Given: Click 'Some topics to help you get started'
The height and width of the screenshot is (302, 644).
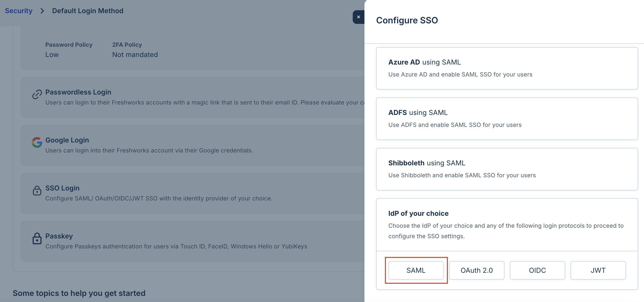Looking at the screenshot, I should tap(79, 293).
